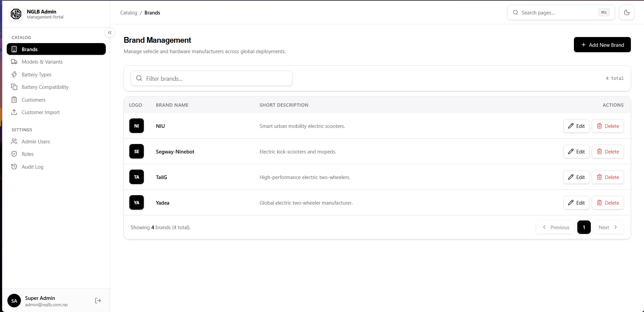Delete the Segway-Ninebot brand
Viewport: 644px width, 312px height.
click(608, 152)
